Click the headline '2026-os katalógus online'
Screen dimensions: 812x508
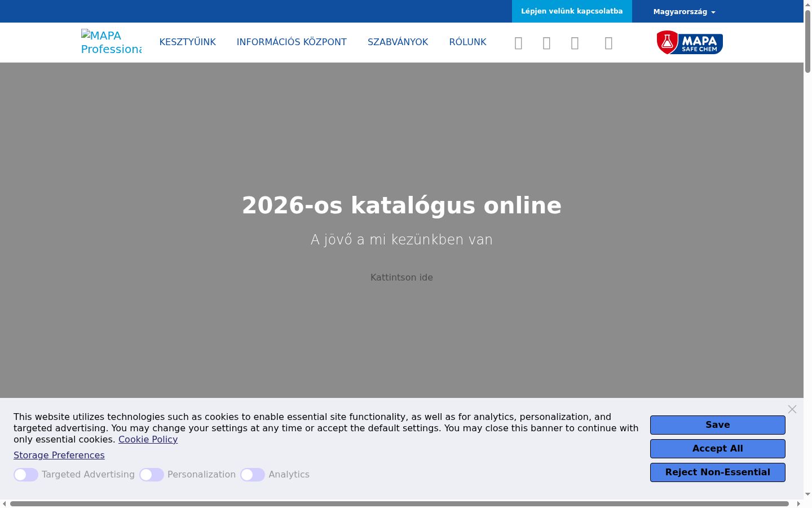coord(401,205)
